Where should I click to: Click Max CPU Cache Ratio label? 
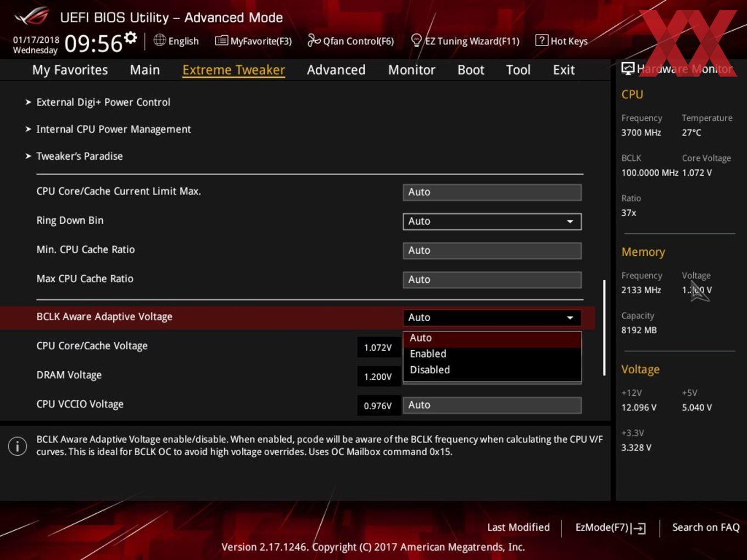coord(85,278)
